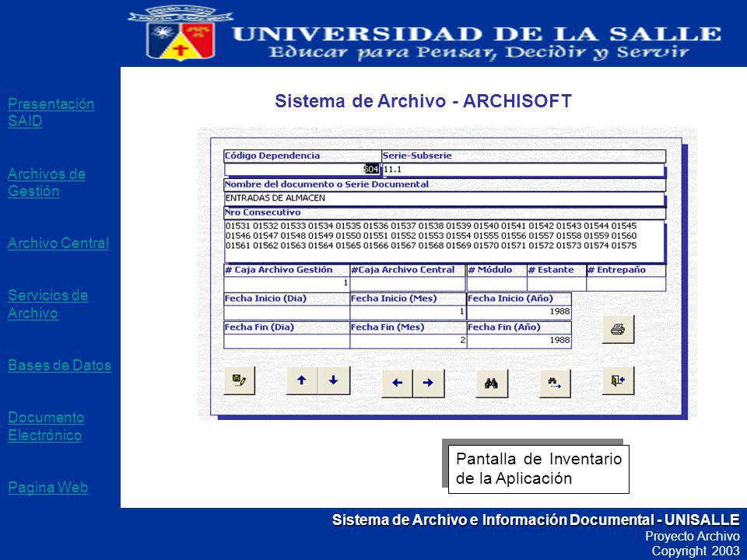Click the 'Fecha Inicio (Año)' label

(510, 299)
